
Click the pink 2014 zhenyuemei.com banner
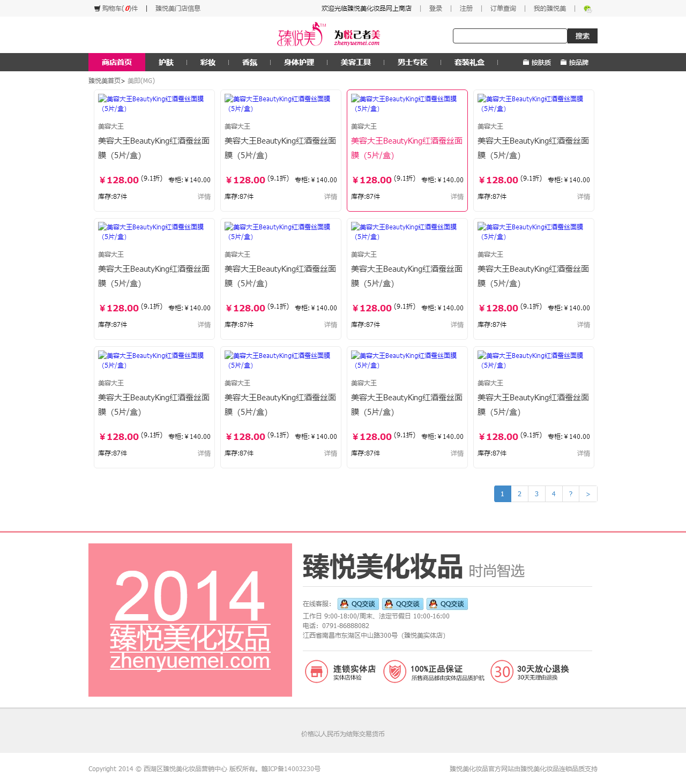pos(190,620)
